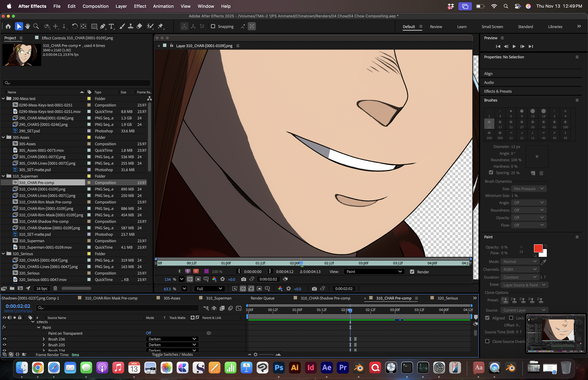
Task: Hide the Brush 236 stroke with its eye icon
Action: (4, 339)
